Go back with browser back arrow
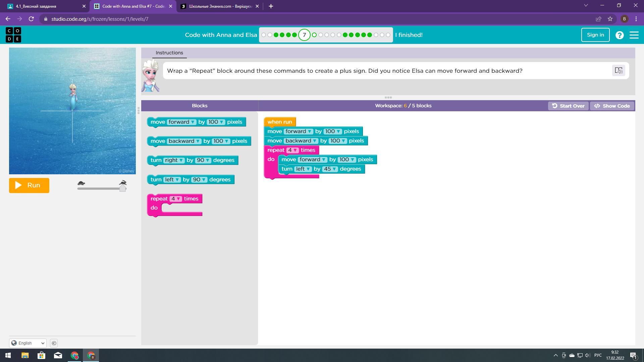 [8, 19]
